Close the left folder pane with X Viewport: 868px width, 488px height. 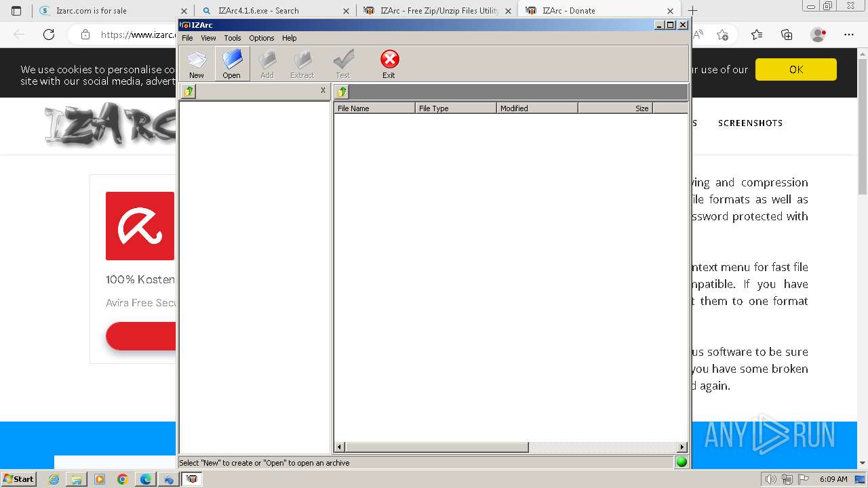click(x=323, y=90)
